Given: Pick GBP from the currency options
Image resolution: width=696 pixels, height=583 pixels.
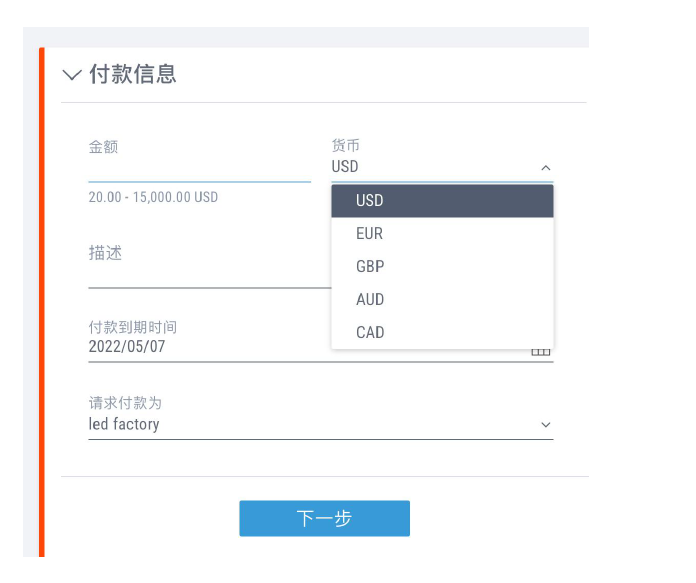Looking at the screenshot, I should click(x=442, y=266).
